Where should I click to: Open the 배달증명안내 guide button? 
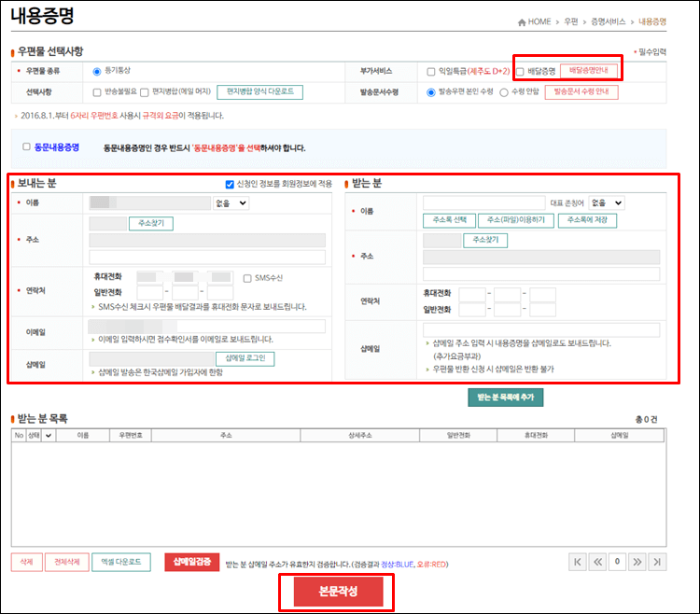coord(589,71)
